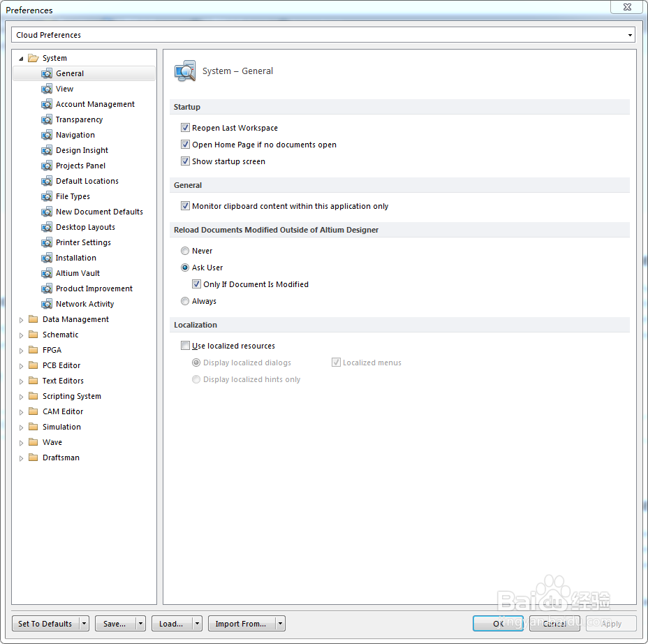Click the Import From... button
Screen dimensions: 648x644
tap(242, 623)
